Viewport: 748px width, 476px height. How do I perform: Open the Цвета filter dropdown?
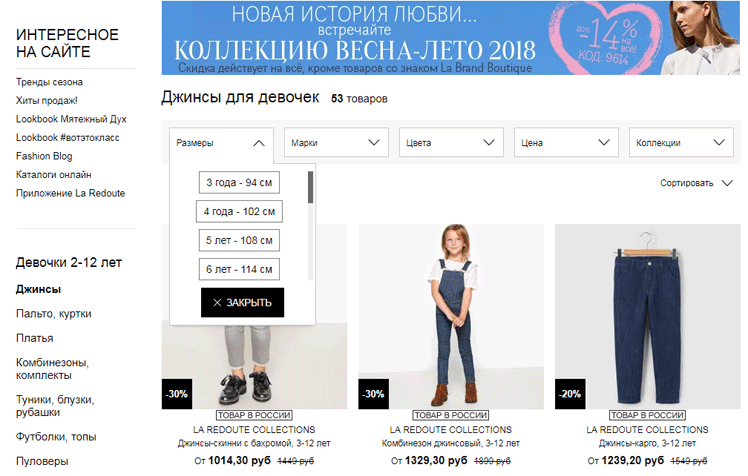451,143
